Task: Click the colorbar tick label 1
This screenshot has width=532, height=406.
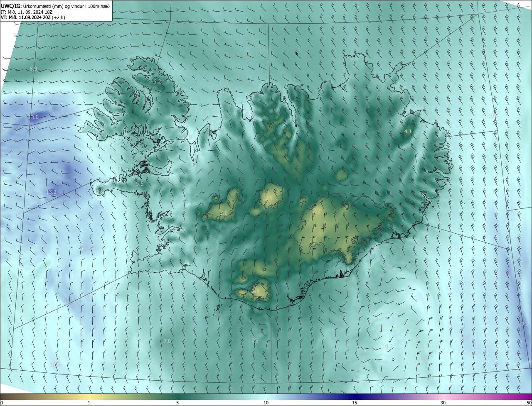Action: coord(89,403)
